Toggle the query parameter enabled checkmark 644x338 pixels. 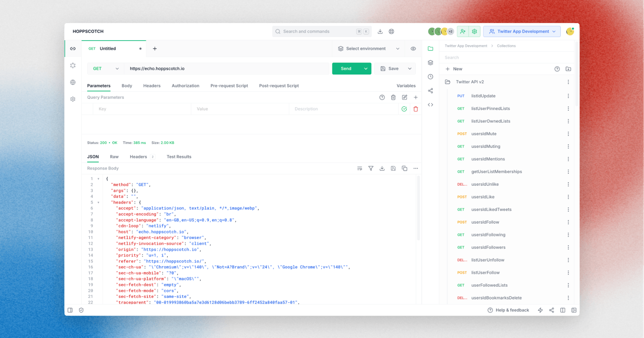[x=404, y=109]
